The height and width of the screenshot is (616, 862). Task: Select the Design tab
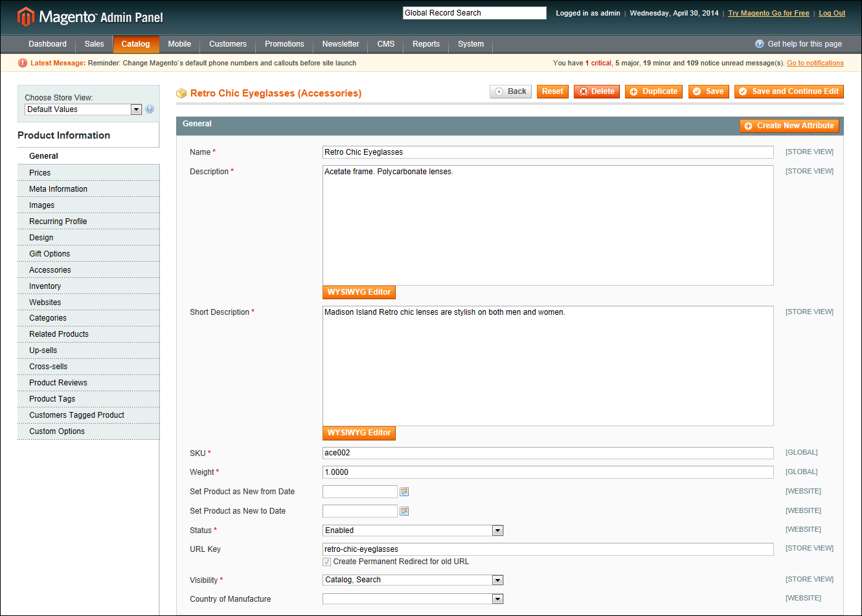[x=89, y=238]
